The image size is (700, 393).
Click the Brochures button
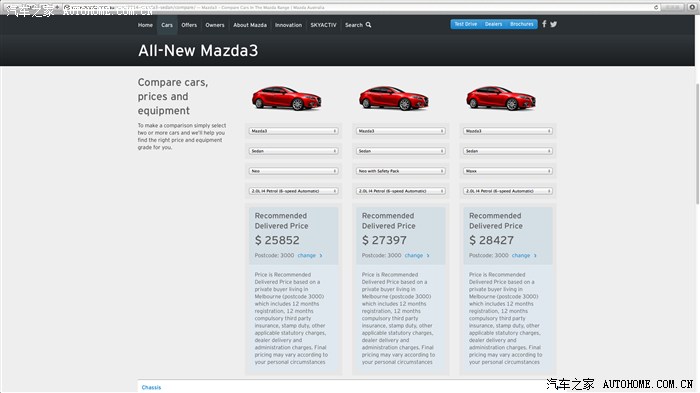[522, 24]
